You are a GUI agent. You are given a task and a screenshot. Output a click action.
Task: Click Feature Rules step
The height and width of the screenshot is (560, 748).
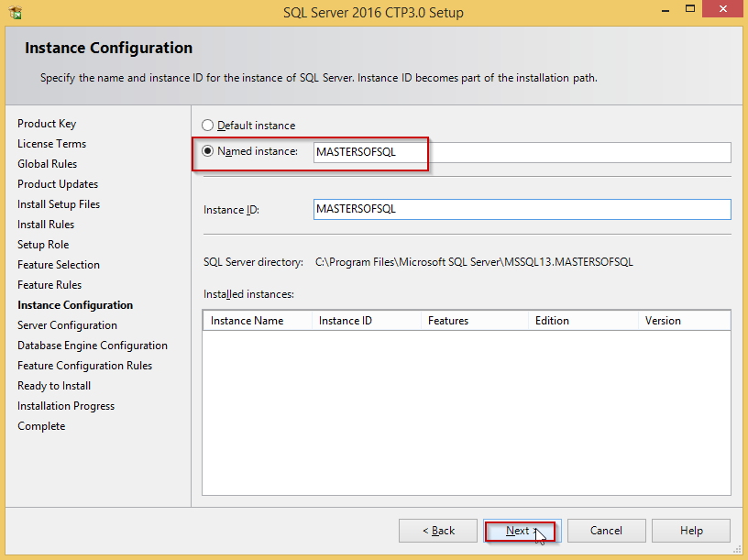point(49,285)
